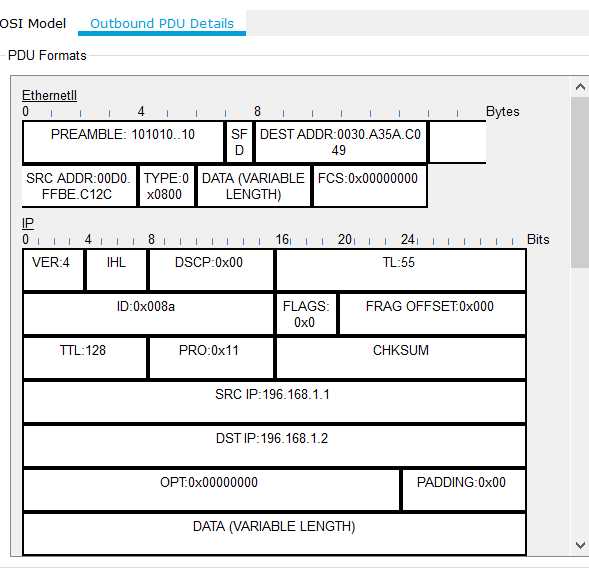Select the TTL:128 field
589x569 pixels.
pos(85,358)
